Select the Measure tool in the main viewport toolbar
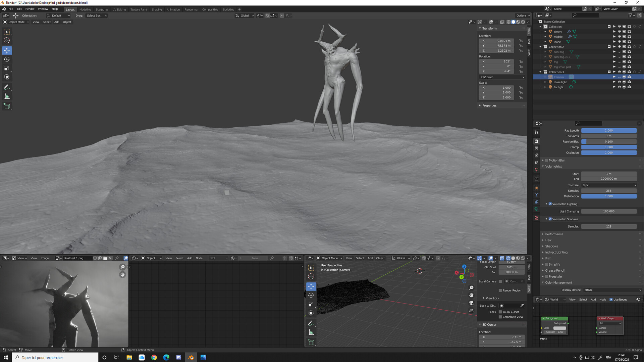Screen dimensions: 644x362 click(7, 96)
